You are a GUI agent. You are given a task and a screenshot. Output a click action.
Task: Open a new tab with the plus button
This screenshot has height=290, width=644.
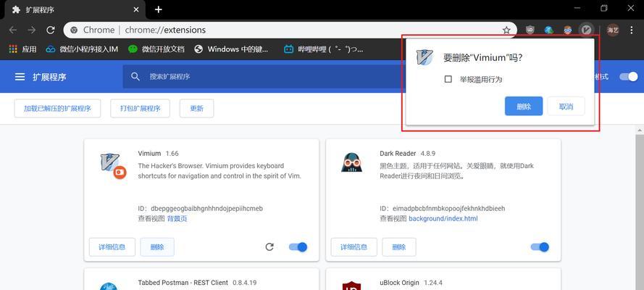coord(159,9)
